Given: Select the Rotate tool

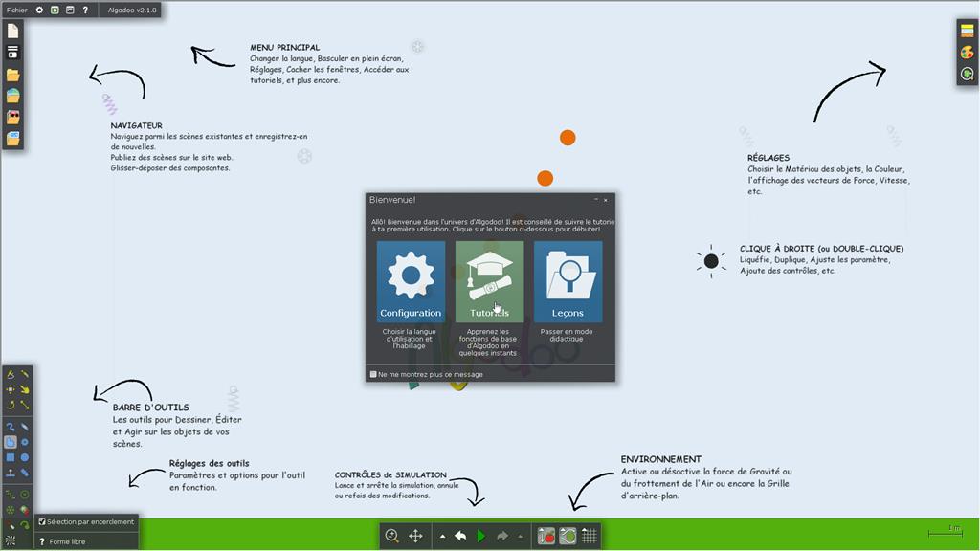Looking at the screenshot, I should tap(11, 405).
